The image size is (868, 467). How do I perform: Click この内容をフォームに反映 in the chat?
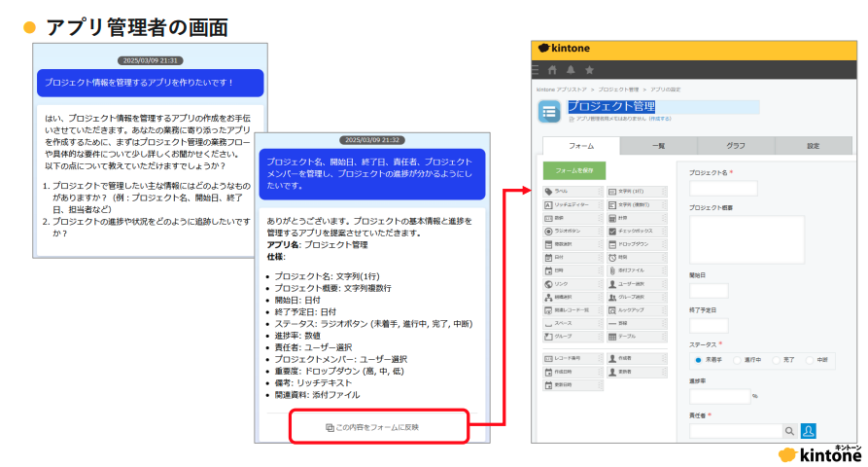[372, 427]
